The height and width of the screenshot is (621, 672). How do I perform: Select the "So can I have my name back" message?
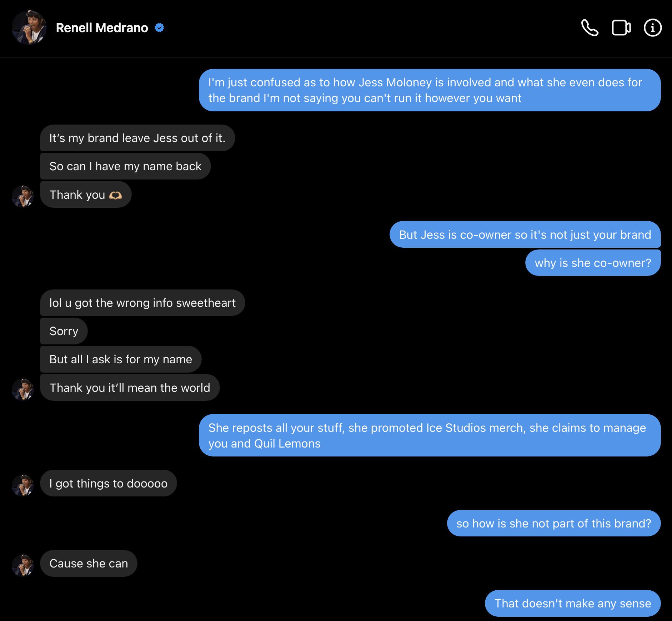(x=125, y=166)
